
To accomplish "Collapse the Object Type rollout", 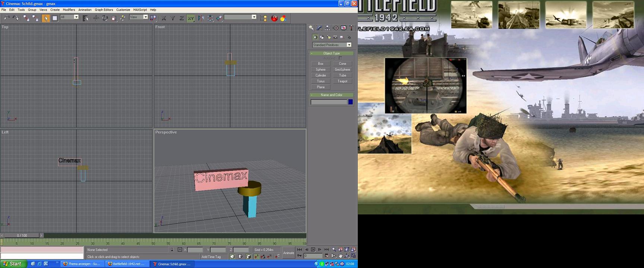I will coord(331,53).
